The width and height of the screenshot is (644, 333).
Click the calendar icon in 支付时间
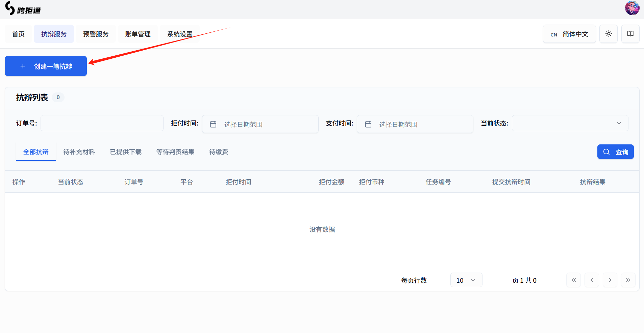[x=368, y=124]
